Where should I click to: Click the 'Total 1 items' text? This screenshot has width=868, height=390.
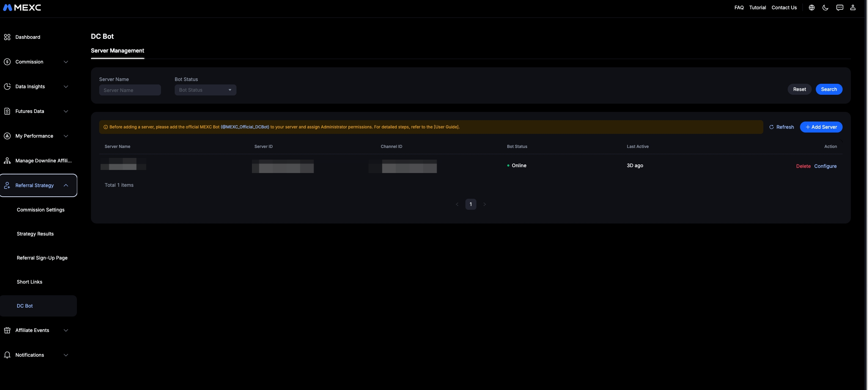[119, 185]
